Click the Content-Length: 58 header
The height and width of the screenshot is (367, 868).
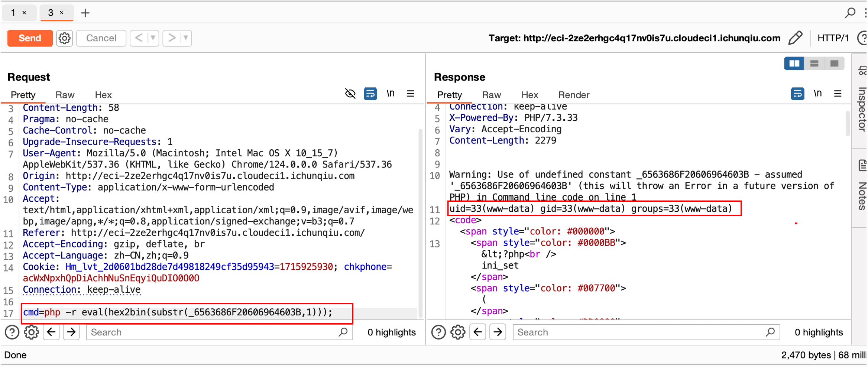click(x=71, y=108)
